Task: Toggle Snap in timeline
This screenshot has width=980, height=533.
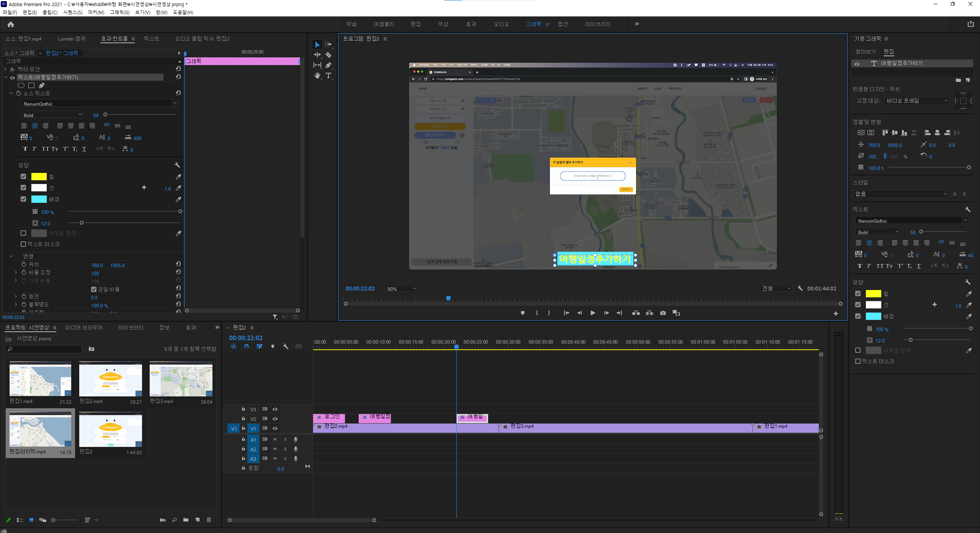Action: 247,346
